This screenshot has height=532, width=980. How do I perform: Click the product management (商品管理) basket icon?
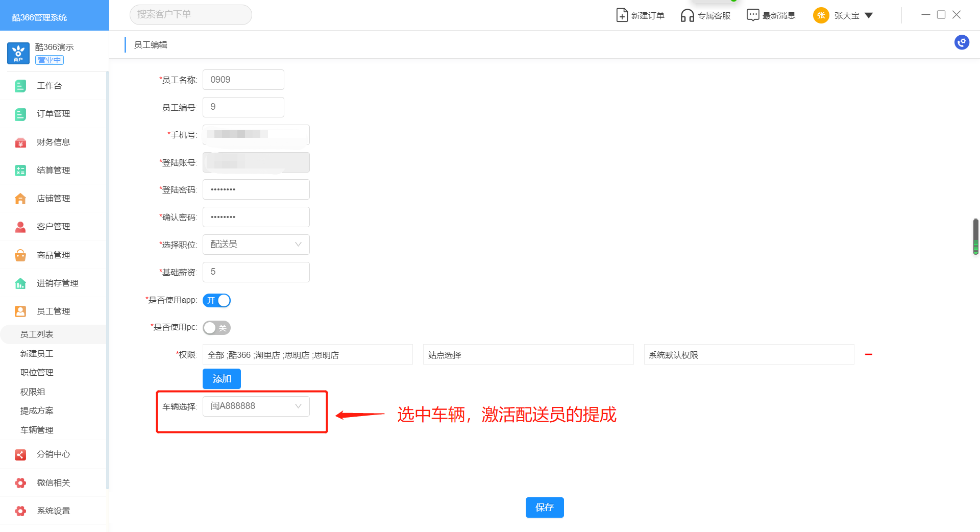(20, 255)
